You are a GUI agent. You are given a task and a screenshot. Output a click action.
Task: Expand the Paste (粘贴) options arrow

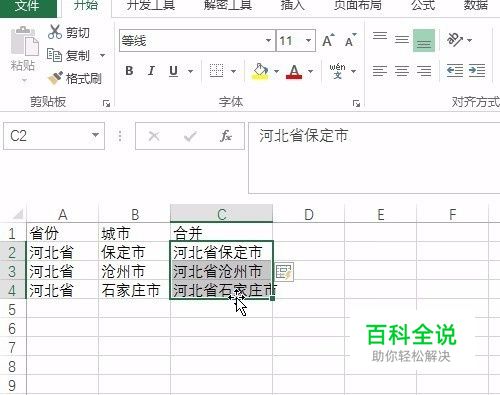pos(24,80)
